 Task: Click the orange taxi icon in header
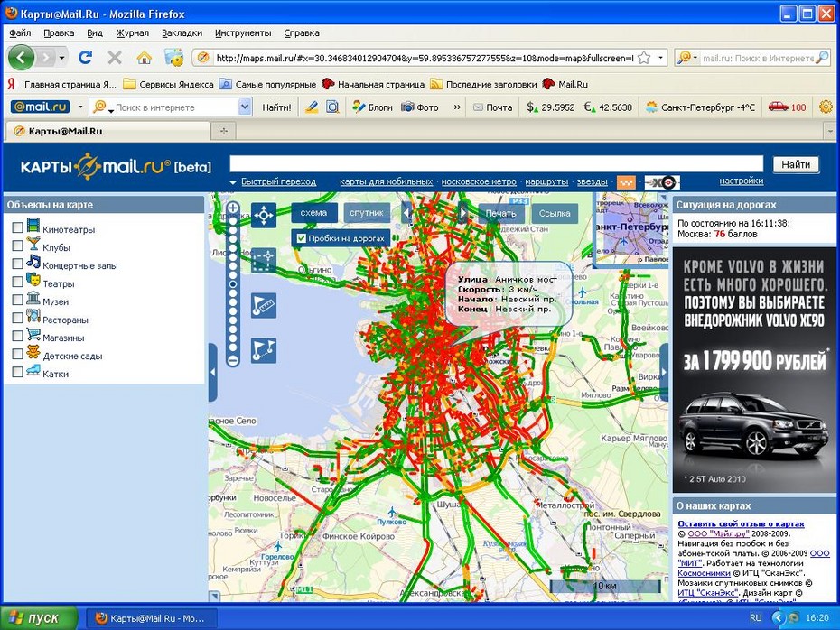pos(626,182)
